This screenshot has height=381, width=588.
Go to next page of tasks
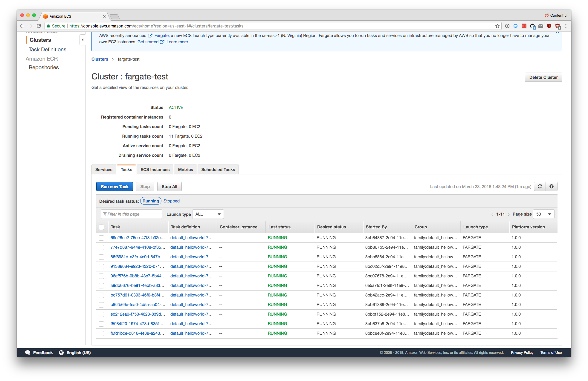508,214
